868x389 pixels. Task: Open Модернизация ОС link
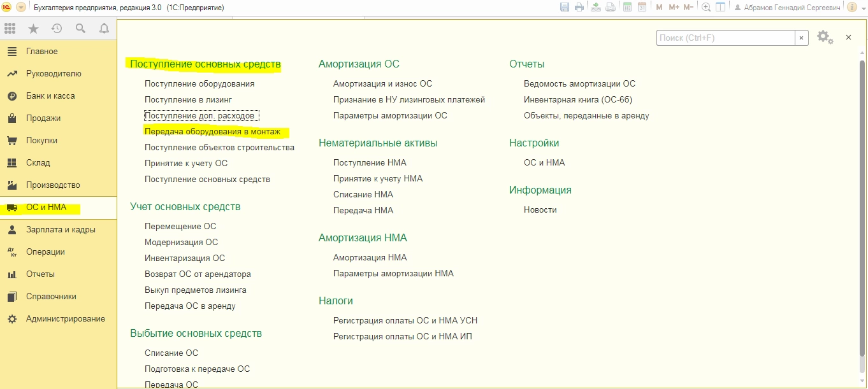(181, 242)
